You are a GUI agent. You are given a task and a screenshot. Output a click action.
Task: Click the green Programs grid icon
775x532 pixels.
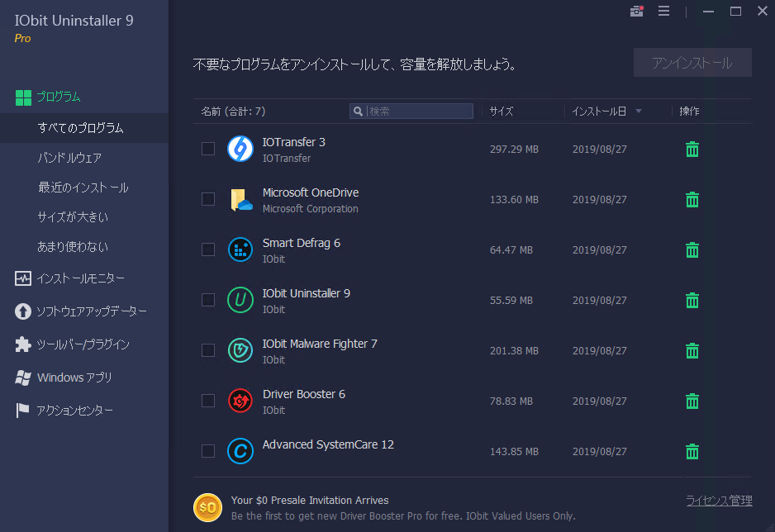click(23, 97)
